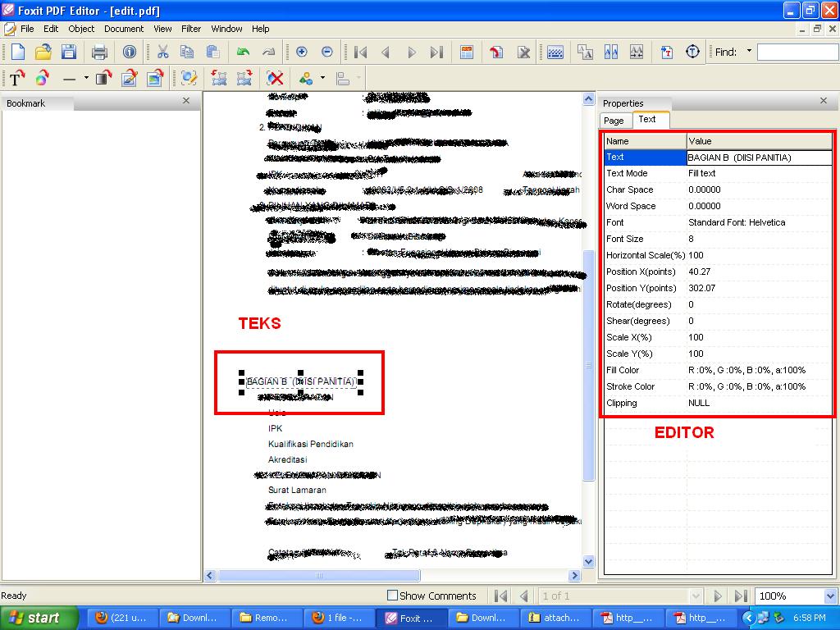840x630 pixels.
Task: Click the vertical scrollbar thumb of document
Action: [x=588, y=365]
